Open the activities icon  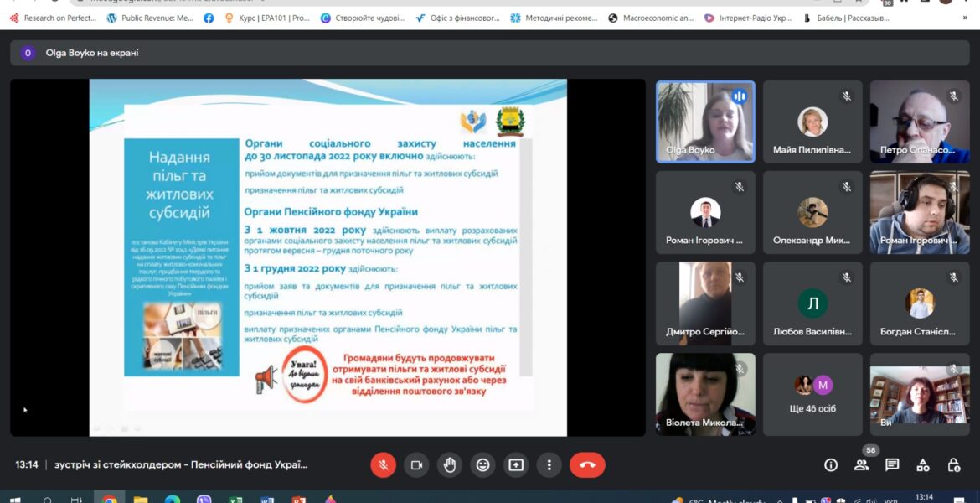click(922, 464)
